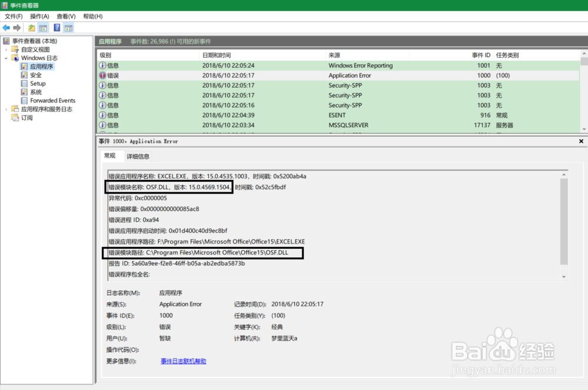Expand the 应用程序和服务日志 tree node
Screen dimensions: 588x390
(x=6, y=109)
